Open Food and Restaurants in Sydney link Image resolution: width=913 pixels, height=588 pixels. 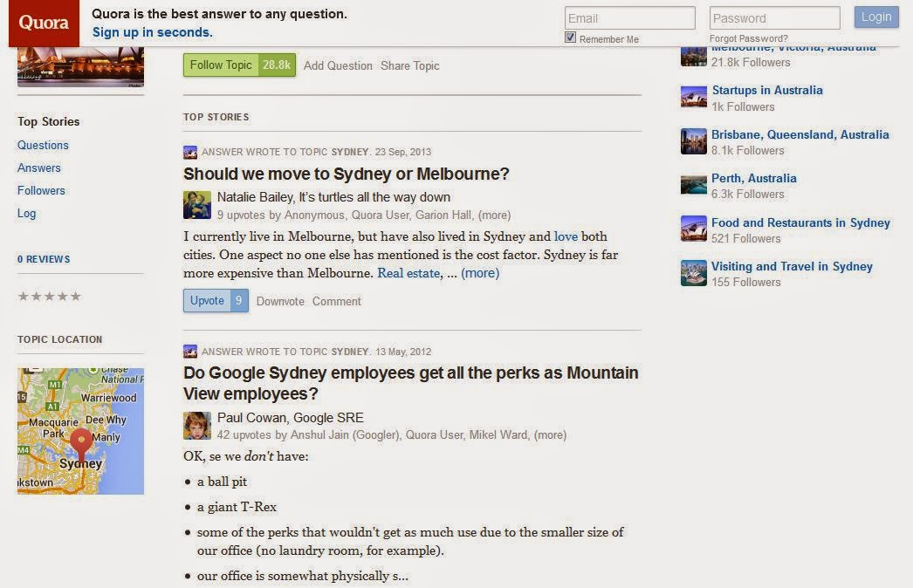(x=800, y=223)
